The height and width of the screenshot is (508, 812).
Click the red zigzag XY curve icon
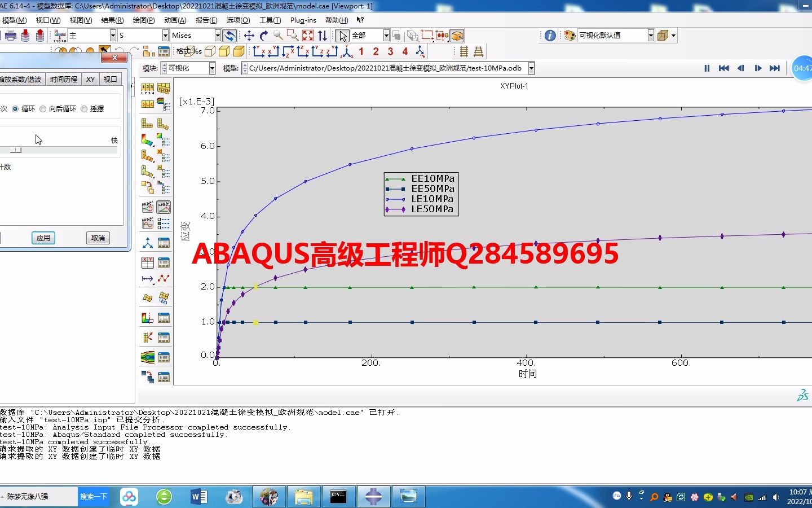[x=164, y=279]
